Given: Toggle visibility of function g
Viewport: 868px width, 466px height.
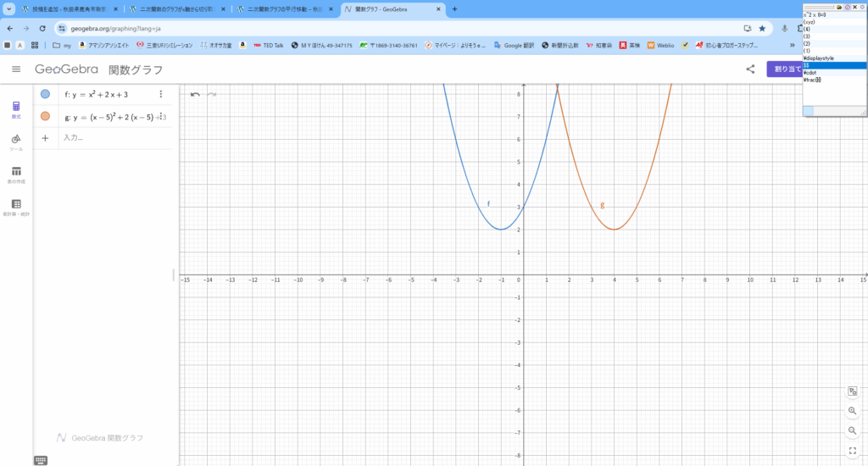Looking at the screenshot, I should pyautogui.click(x=45, y=117).
